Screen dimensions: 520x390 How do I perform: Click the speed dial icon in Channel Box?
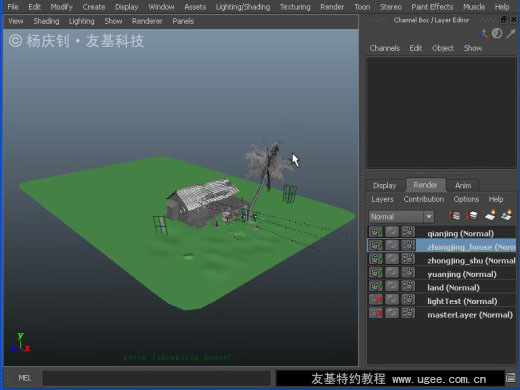tap(497, 33)
